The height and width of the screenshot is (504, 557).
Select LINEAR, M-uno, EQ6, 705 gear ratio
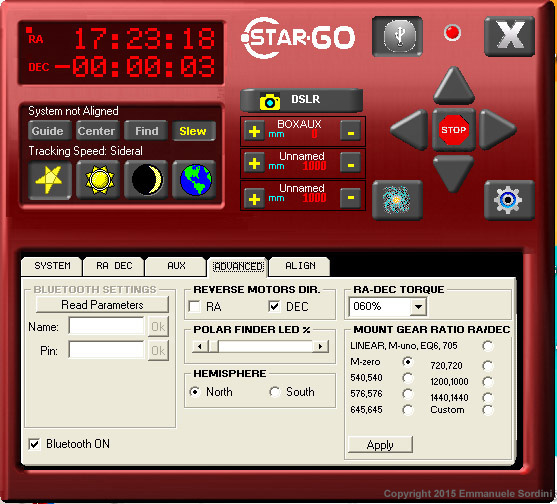tap(488, 346)
